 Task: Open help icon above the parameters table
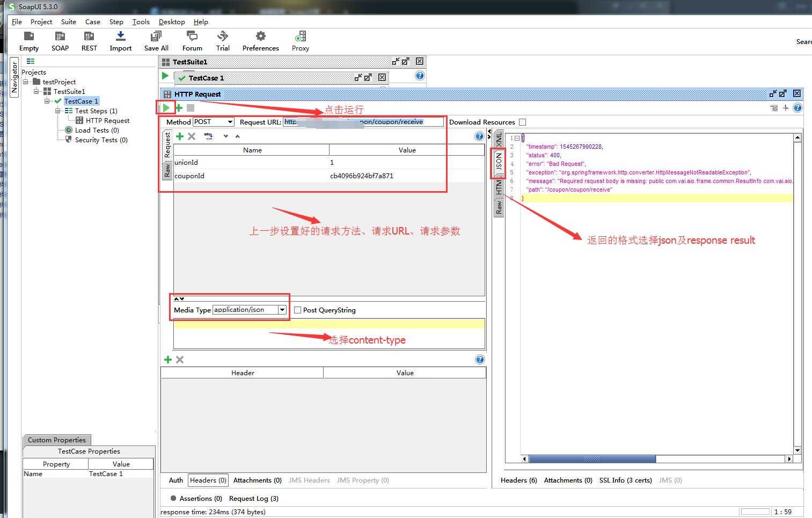point(479,136)
